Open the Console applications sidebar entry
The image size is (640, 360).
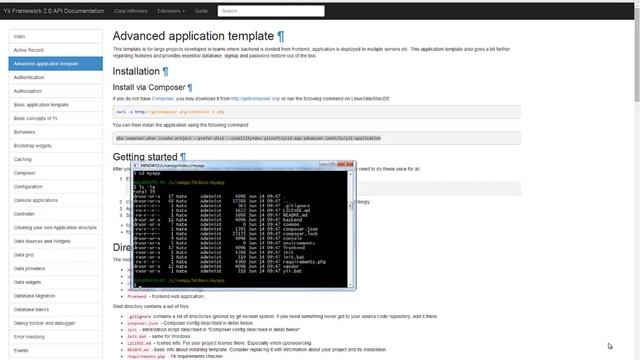(x=56, y=200)
